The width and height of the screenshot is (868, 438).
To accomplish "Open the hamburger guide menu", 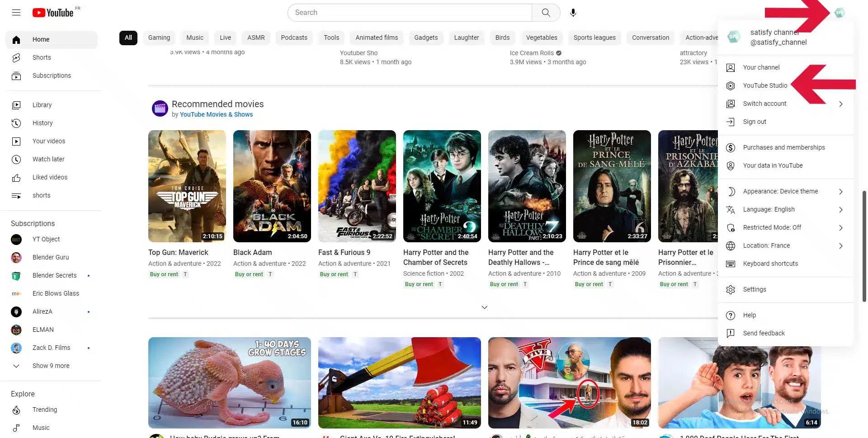I will click(16, 13).
